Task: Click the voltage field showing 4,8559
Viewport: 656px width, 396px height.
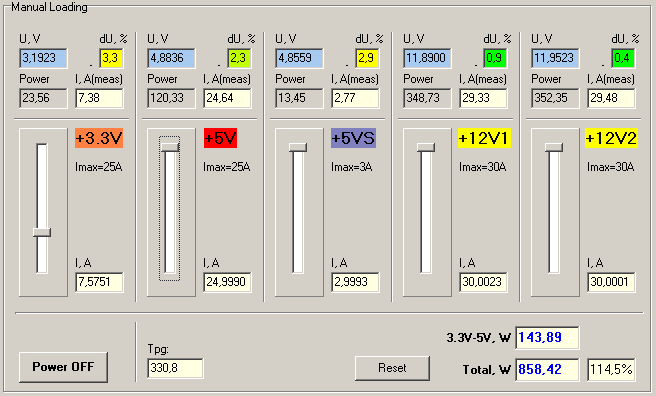Action: coord(299,58)
